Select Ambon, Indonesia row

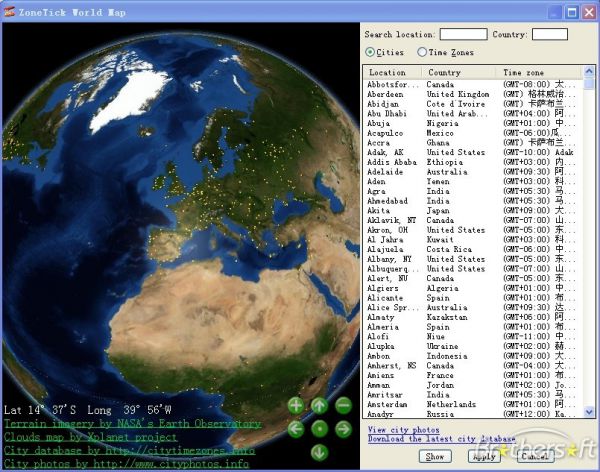(x=473, y=356)
